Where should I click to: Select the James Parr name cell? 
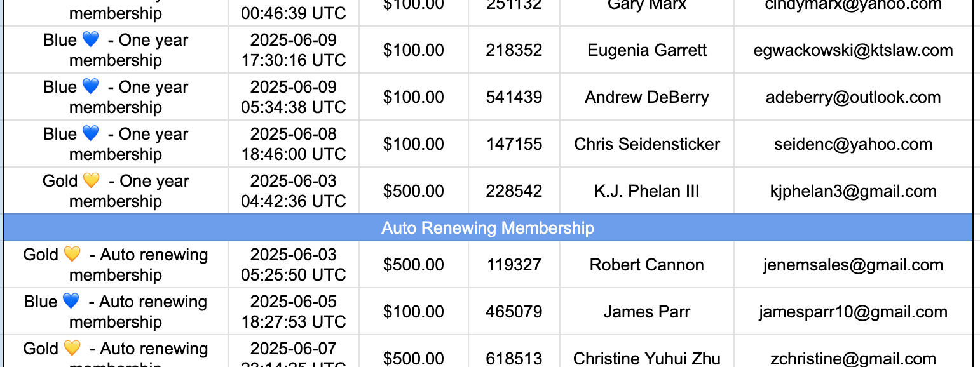tap(647, 312)
